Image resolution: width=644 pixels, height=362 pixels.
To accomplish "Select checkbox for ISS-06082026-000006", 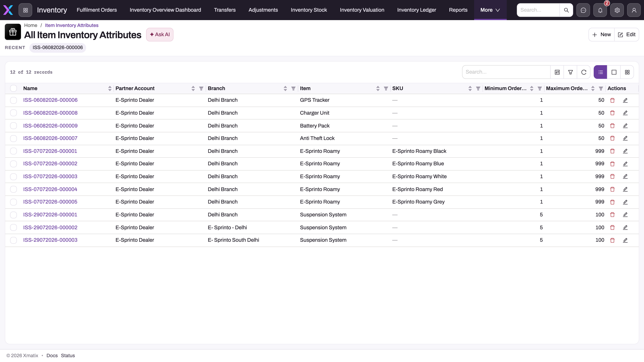I will (13, 100).
